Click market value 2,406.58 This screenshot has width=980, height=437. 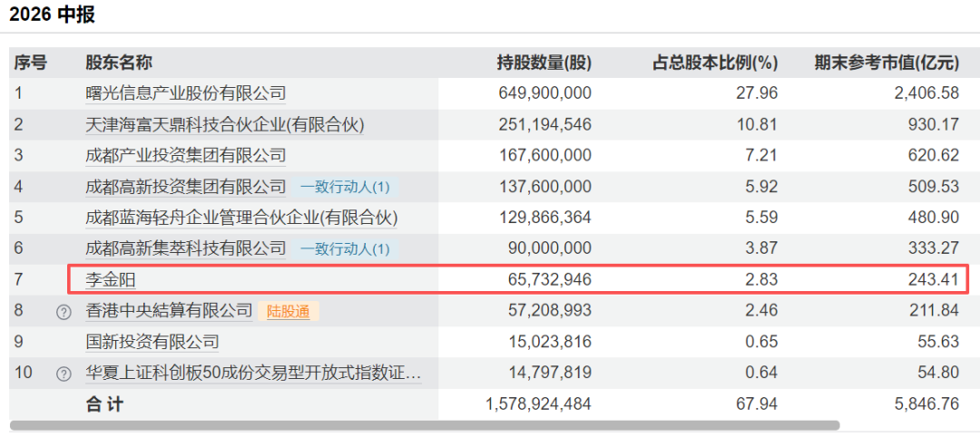coord(926,93)
